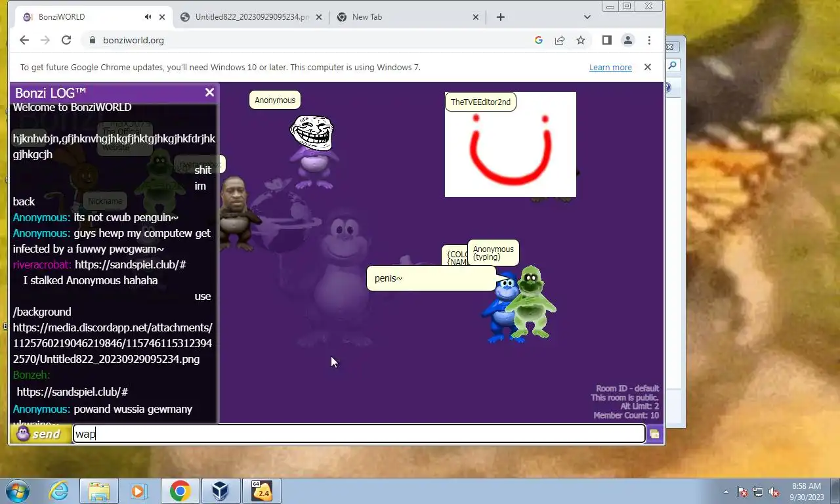Click the TheTVEditor2nd name label
This screenshot has height=504, width=840.
(480, 102)
